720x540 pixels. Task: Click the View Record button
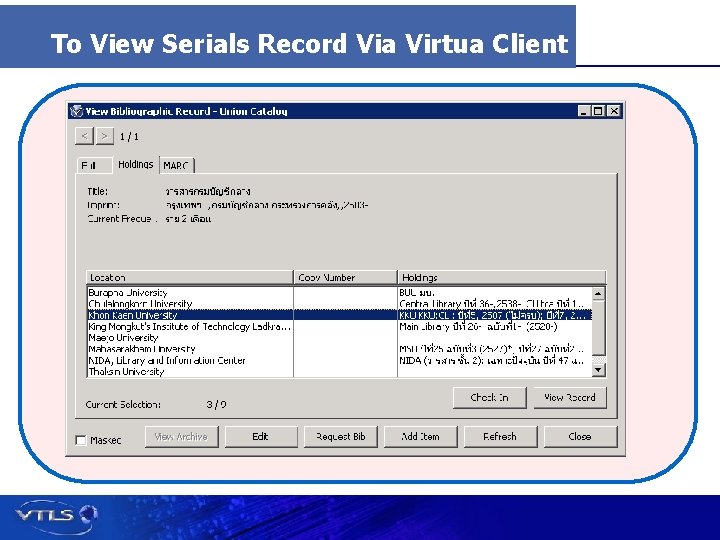[570, 398]
